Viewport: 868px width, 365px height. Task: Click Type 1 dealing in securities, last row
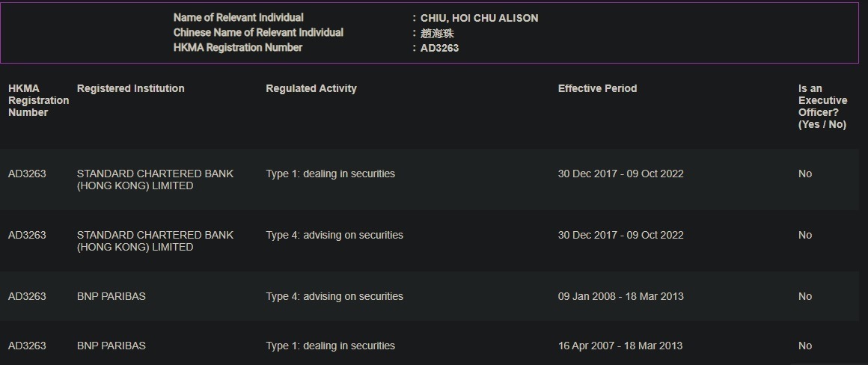331,346
